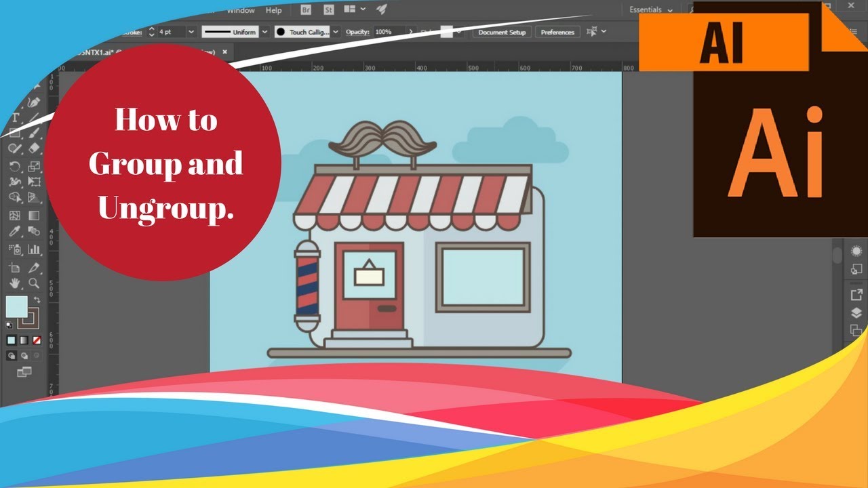Change screen mode at toolbar bottom
The image size is (868, 488).
click(x=24, y=371)
